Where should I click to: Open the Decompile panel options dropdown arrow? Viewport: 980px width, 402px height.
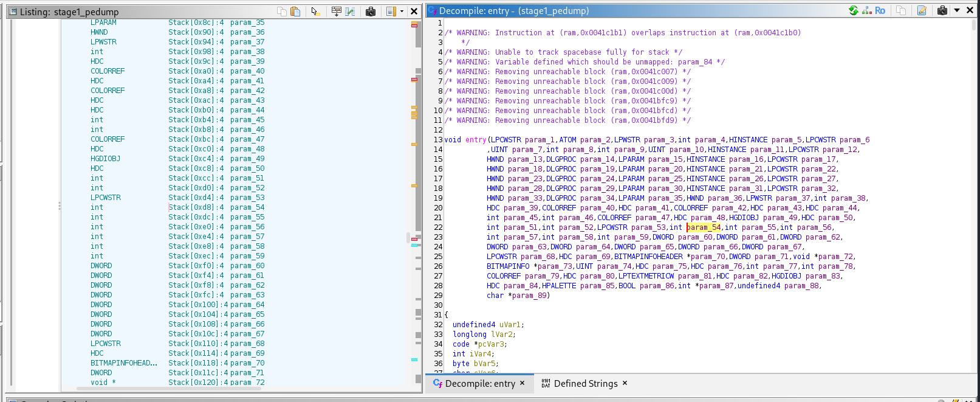tap(957, 10)
